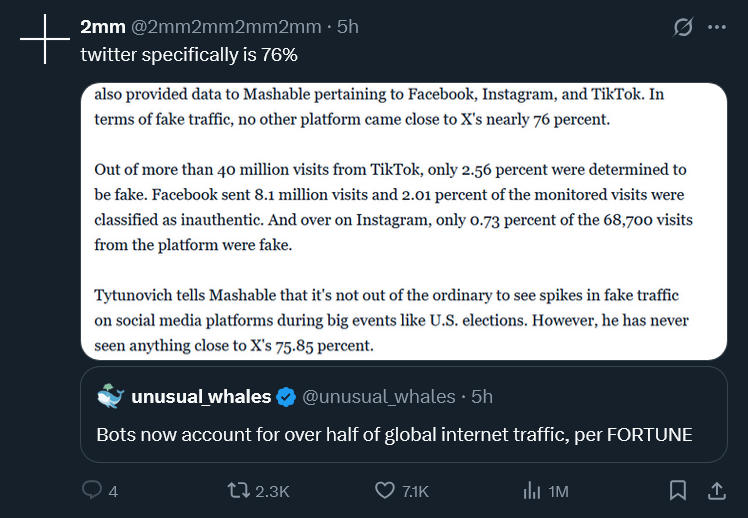Click the blue verified badge

tap(286, 397)
